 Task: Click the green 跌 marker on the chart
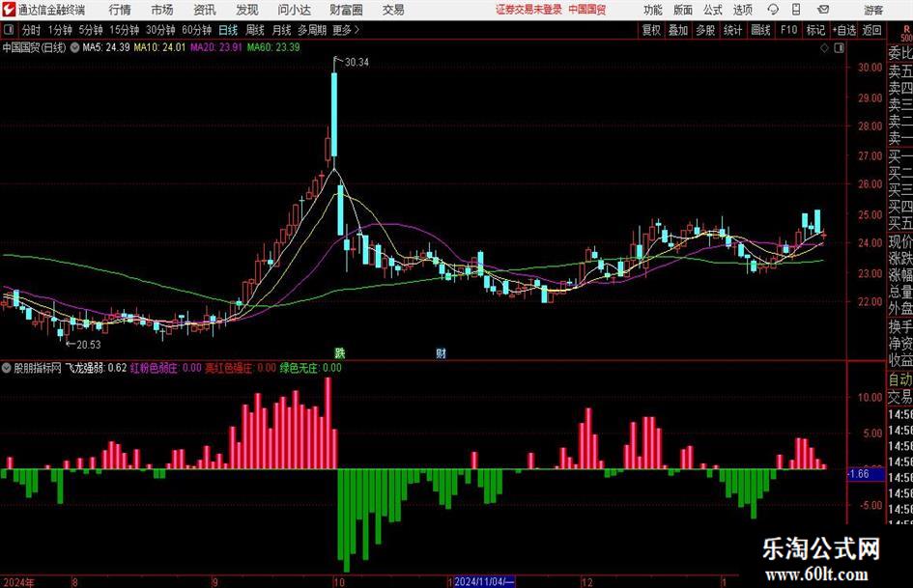click(x=339, y=352)
